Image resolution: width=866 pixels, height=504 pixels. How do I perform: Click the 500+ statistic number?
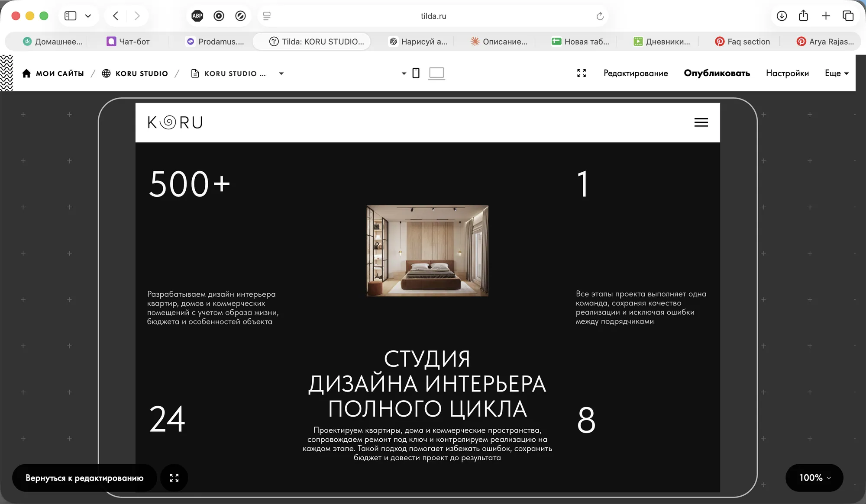pyautogui.click(x=189, y=184)
